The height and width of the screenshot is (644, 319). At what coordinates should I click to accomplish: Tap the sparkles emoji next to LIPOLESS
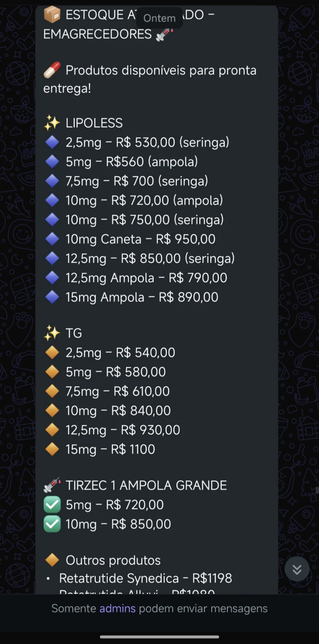[x=52, y=123]
